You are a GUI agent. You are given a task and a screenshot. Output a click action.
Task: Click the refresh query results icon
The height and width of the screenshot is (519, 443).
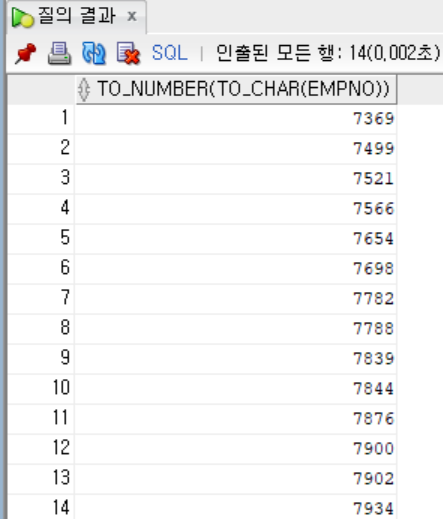tap(94, 53)
